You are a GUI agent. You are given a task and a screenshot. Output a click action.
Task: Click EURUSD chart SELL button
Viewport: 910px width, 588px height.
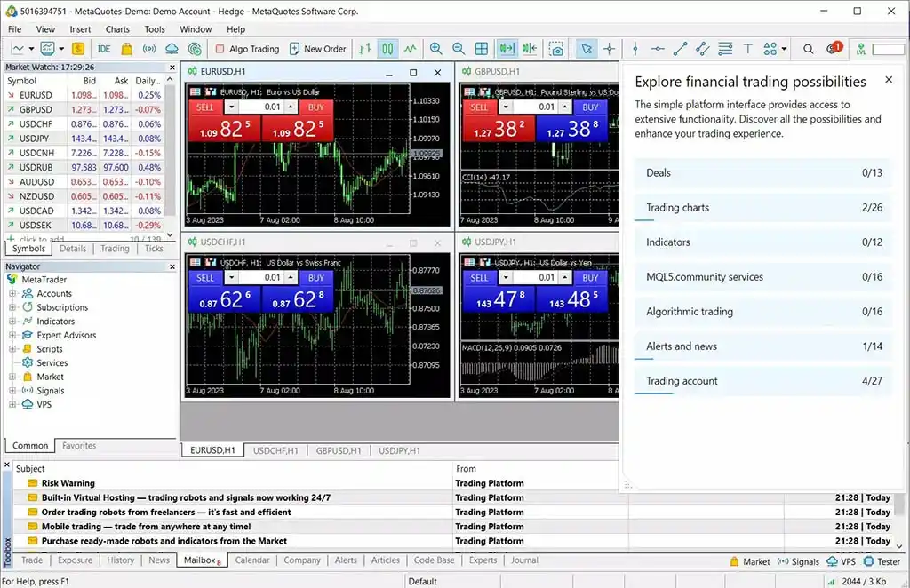click(205, 107)
